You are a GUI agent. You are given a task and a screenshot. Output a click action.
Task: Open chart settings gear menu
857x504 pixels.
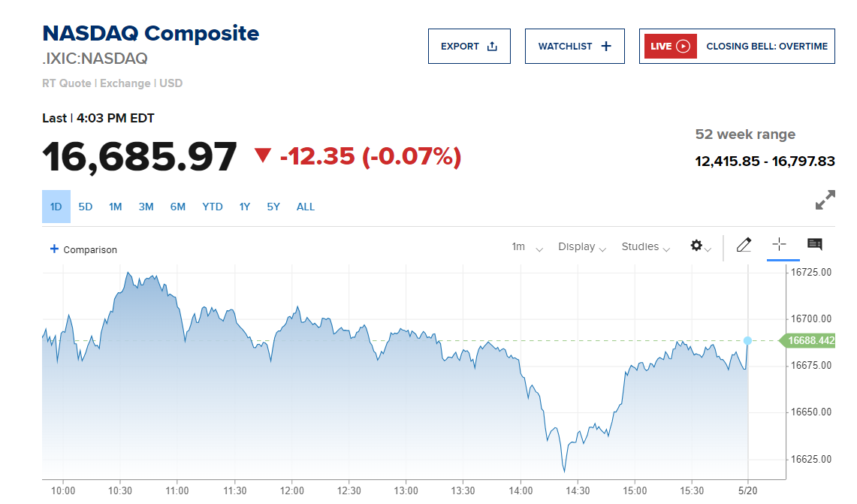coord(697,246)
